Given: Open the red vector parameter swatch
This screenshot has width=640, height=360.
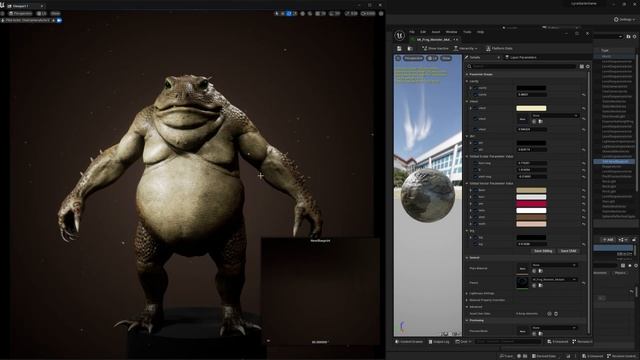Looking at the screenshot, I should coord(531,204).
